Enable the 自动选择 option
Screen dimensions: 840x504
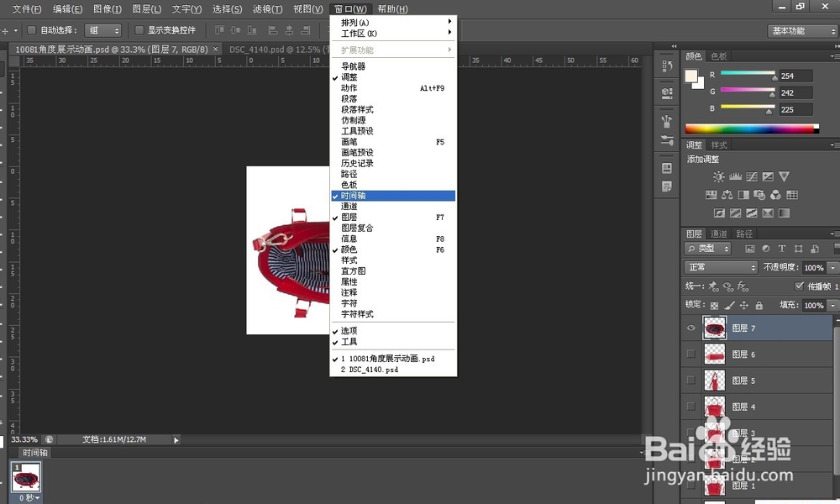[x=30, y=29]
